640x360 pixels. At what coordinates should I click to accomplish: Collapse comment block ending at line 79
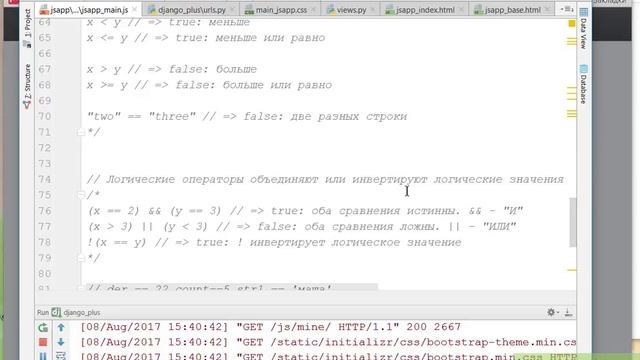(81, 258)
